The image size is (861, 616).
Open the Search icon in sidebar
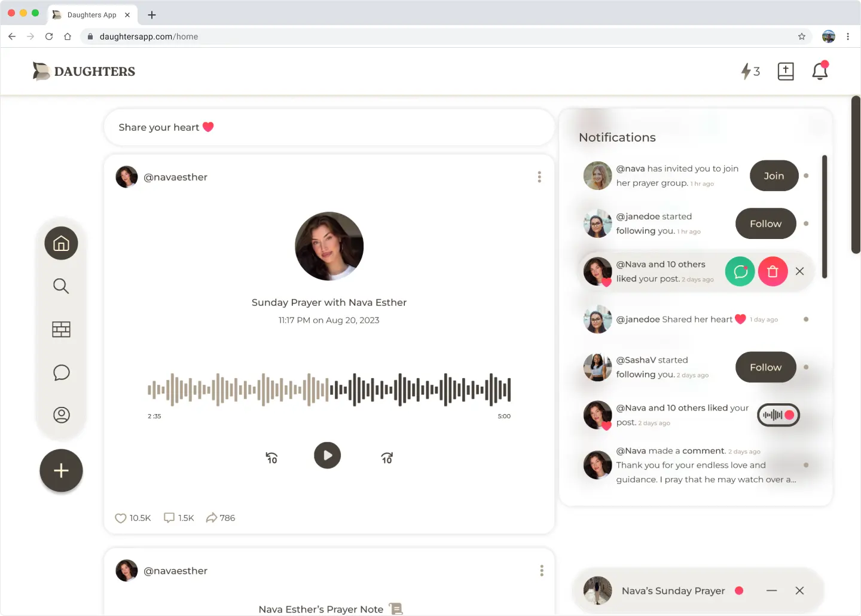point(61,286)
